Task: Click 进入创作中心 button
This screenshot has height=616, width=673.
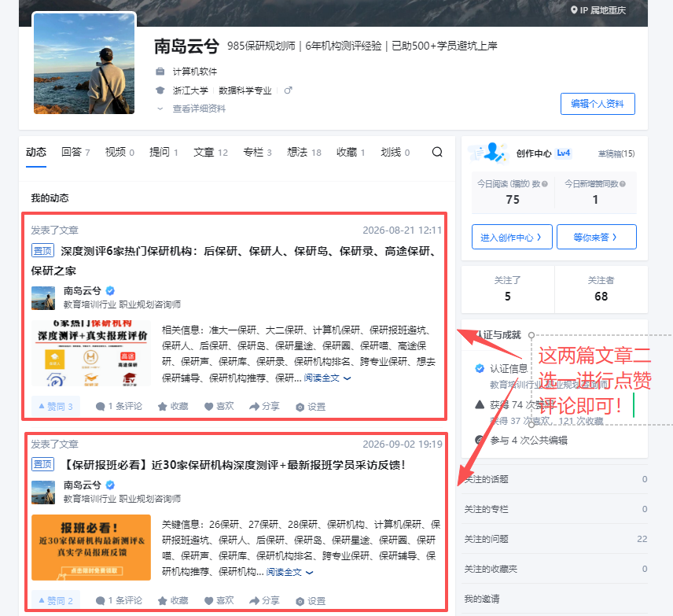Action: 512,237
